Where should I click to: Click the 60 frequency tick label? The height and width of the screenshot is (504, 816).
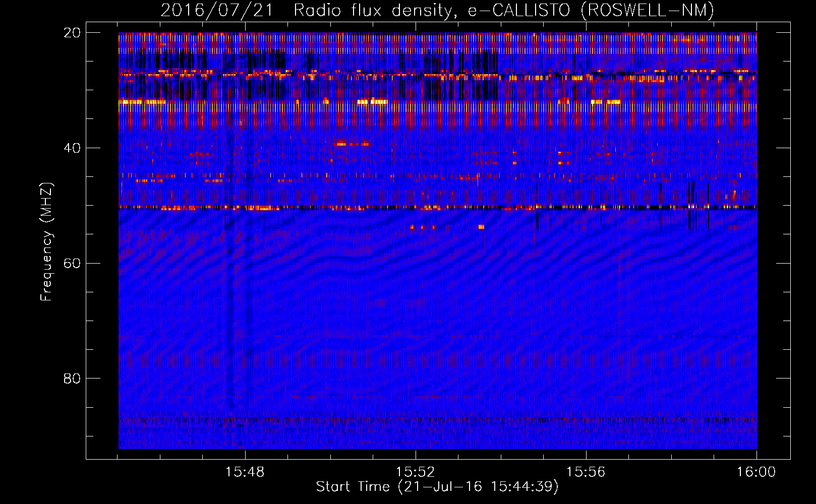tap(72, 264)
